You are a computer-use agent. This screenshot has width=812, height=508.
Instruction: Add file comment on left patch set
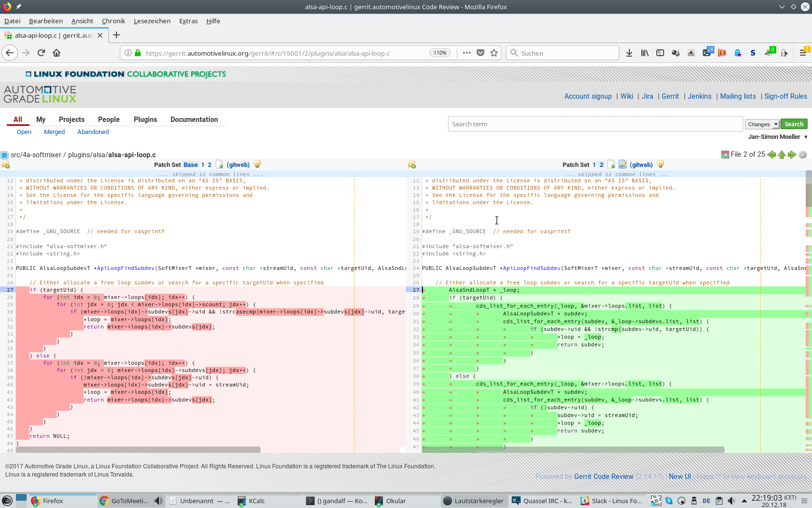click(6, 165)
